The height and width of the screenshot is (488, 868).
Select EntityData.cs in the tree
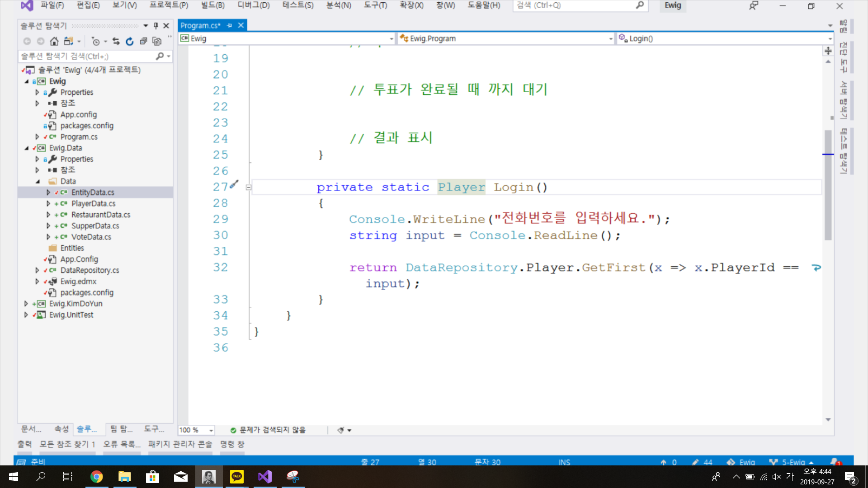(93, 192)
